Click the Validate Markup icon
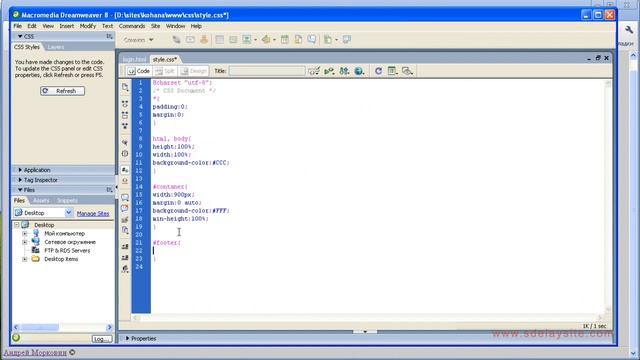Screen dimensions: 640x360 tap(329, 71)
